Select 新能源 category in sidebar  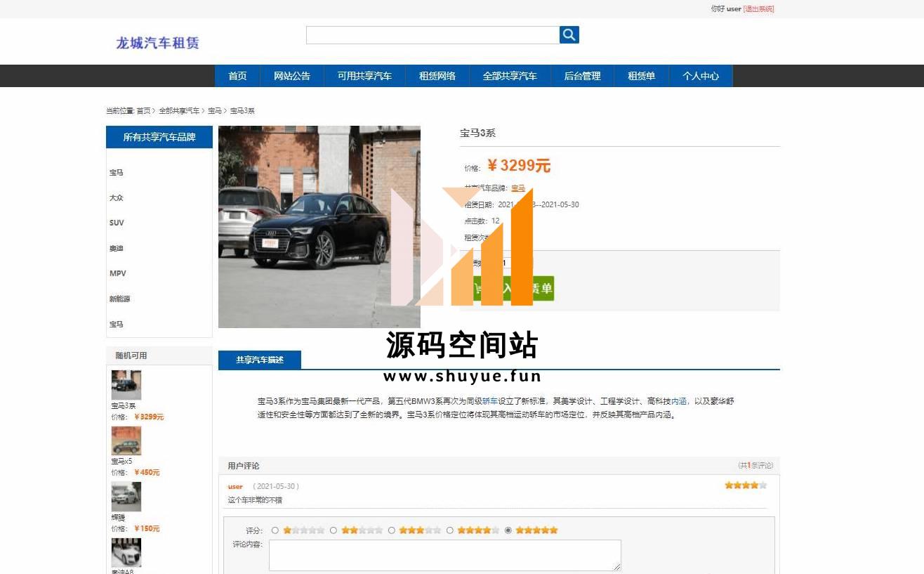(120, 299)
